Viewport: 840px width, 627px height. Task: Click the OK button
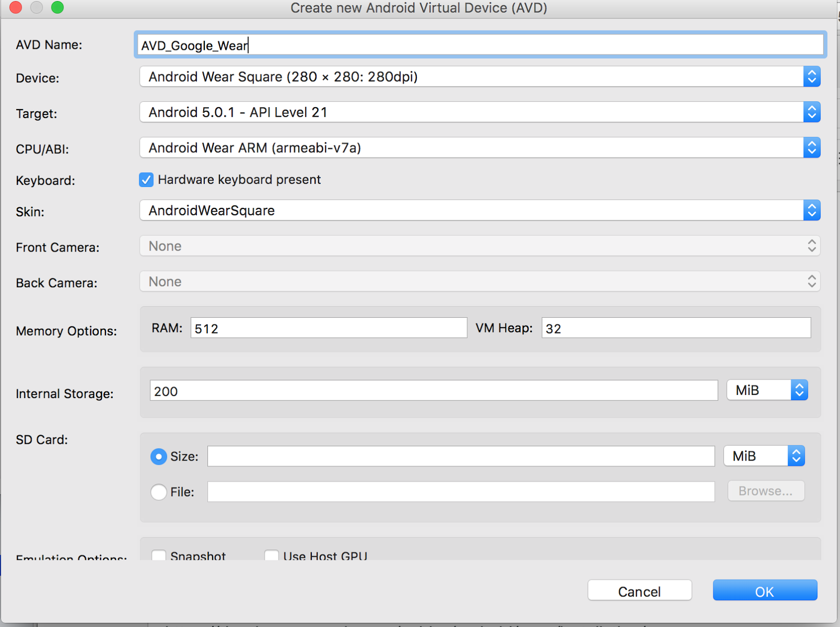[765, 591]
